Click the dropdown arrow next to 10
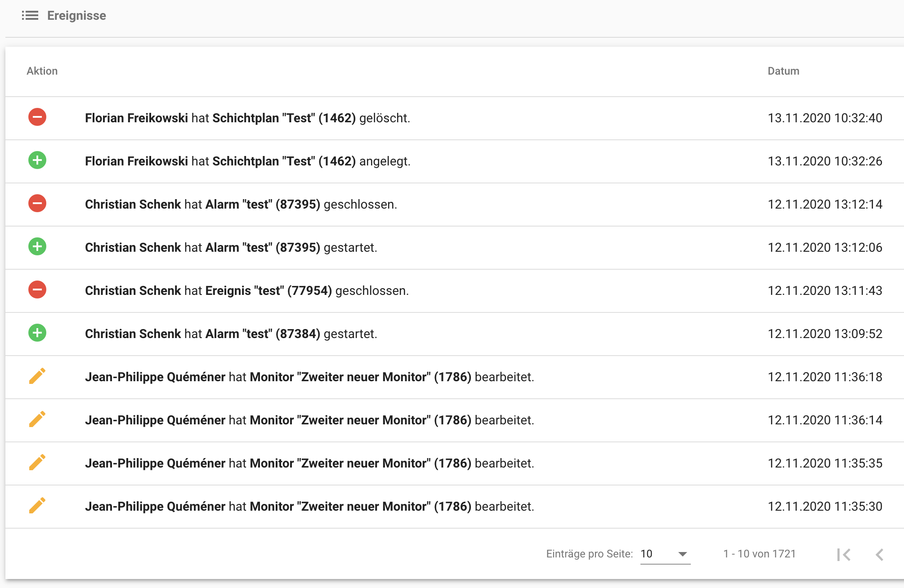This screenshot has width=904, height=588. (x=682, y=554)
